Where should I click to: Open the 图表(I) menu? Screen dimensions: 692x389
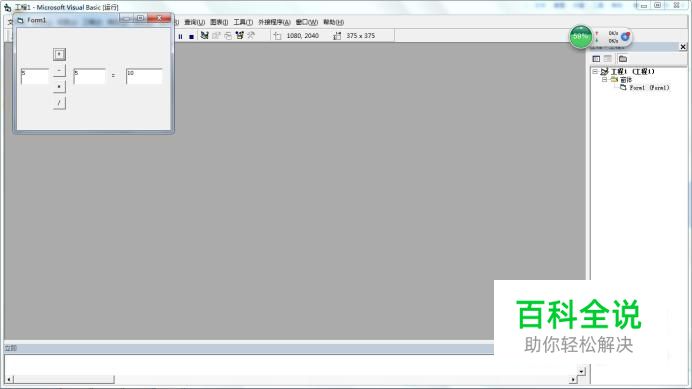219,22
